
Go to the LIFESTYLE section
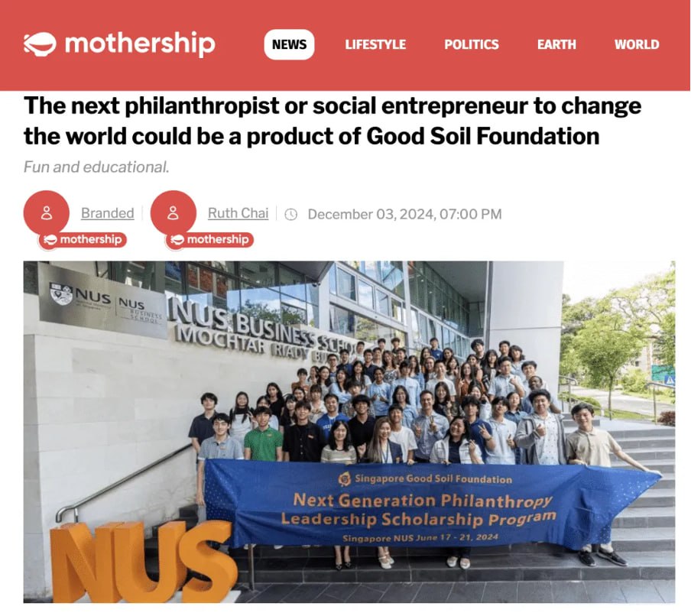375,44
